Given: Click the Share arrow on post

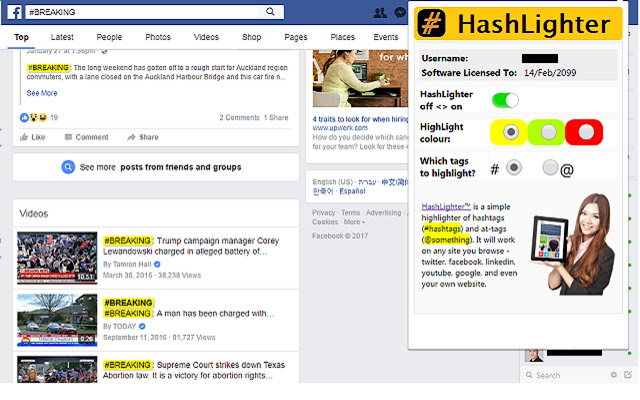Looking at the screenshot, I should pos(131,137).
